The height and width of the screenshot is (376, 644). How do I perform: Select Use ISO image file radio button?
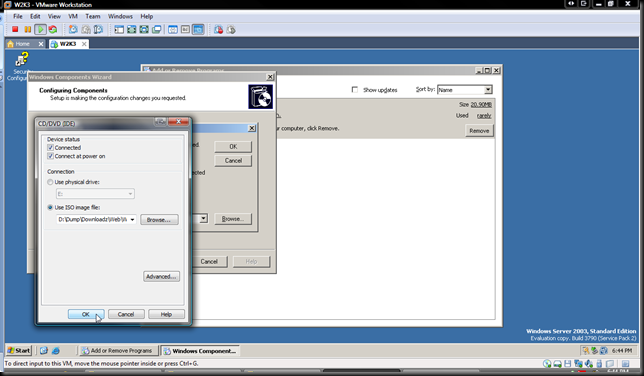tap(50, 208)
